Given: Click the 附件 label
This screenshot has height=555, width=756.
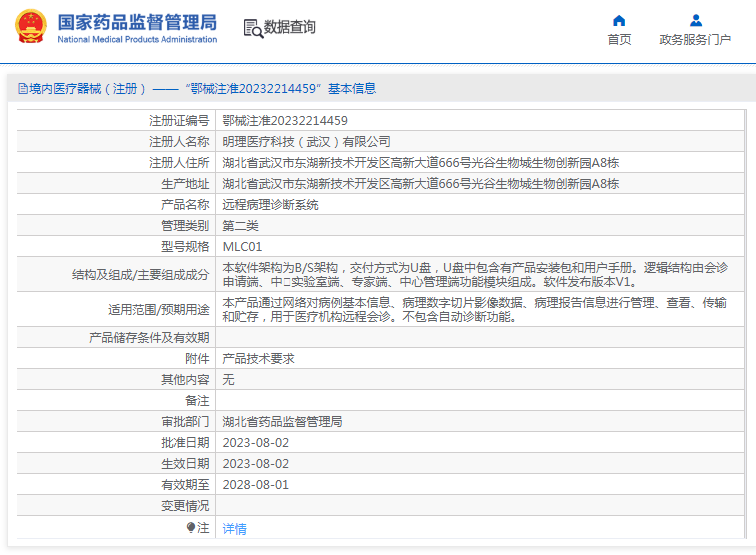Looking at the screenshot, I should coord(197,359).
